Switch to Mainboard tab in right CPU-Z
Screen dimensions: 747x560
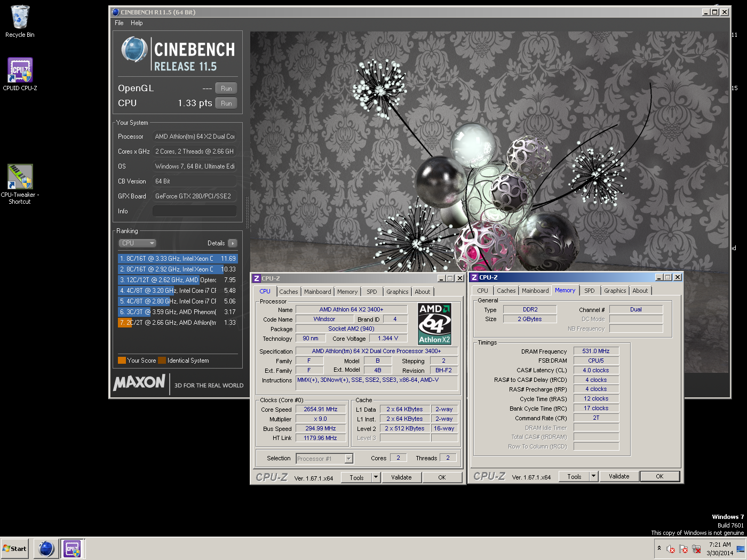[535, 291]
